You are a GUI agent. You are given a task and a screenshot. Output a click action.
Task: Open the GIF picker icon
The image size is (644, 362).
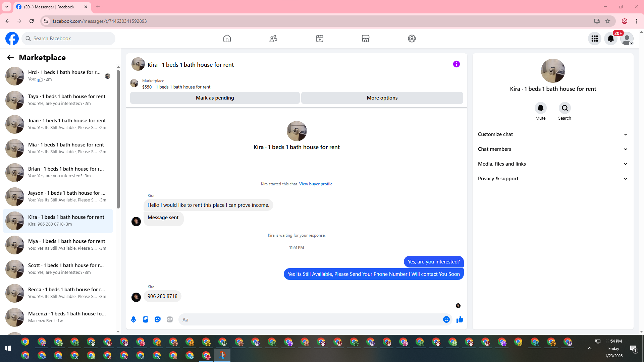pos(170,319)
